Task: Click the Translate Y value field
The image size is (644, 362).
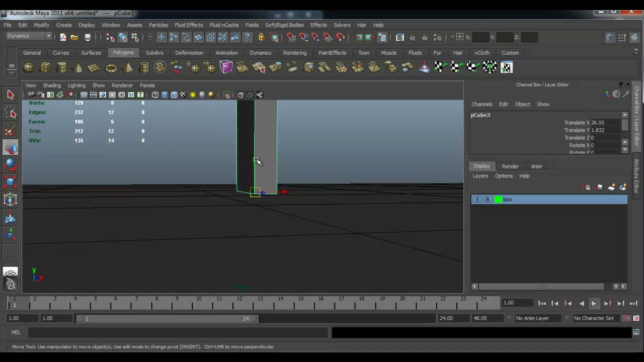Action: [x=605, y=130]
